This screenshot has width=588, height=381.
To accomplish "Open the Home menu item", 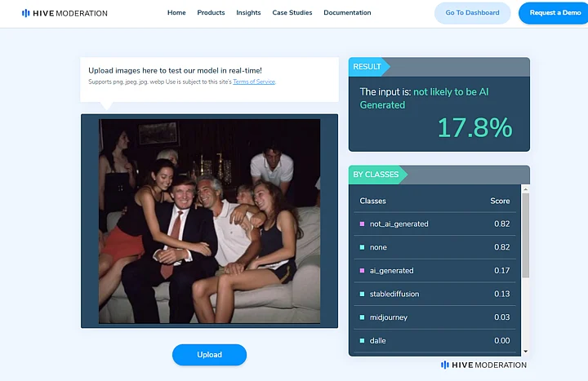I will (176, 13).
